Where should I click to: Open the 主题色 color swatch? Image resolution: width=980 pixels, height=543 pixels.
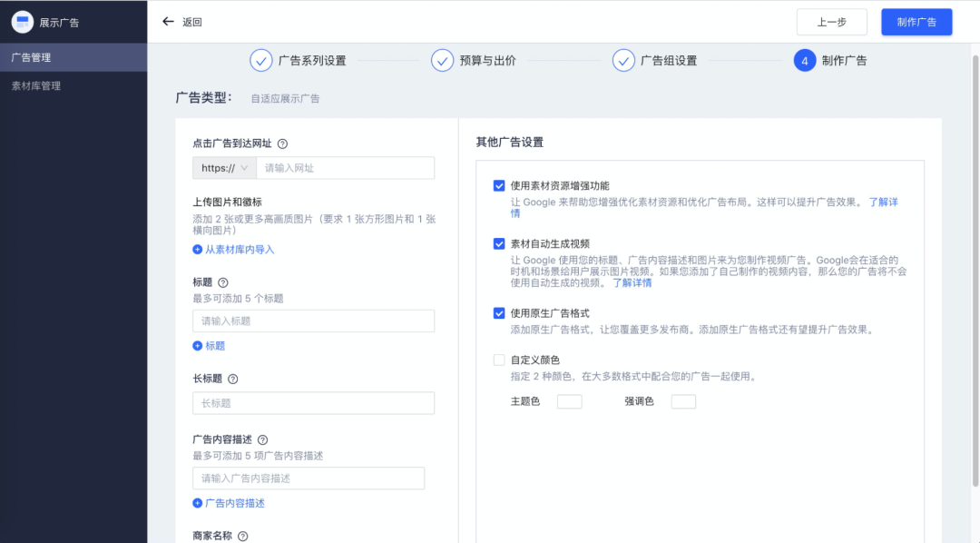(x=569, y=401)
